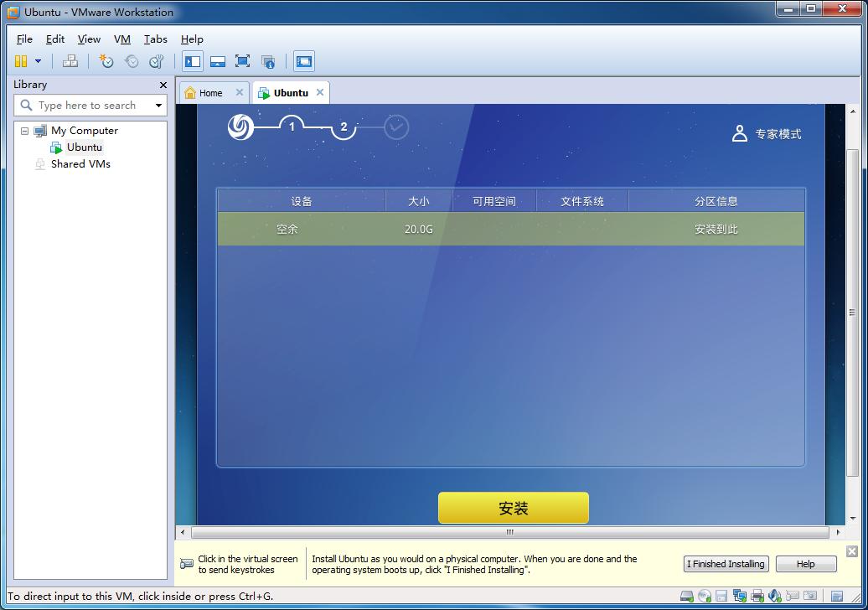The image size is (868, 610).
Task: Click the Help button in the install bar
Action: (x=806, y=564)
